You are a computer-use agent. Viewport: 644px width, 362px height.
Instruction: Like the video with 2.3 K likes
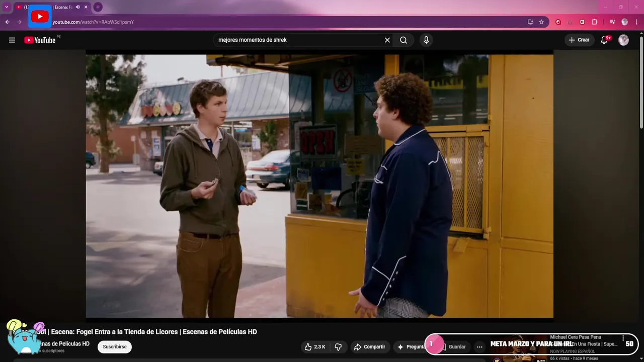tap(315, 347)
